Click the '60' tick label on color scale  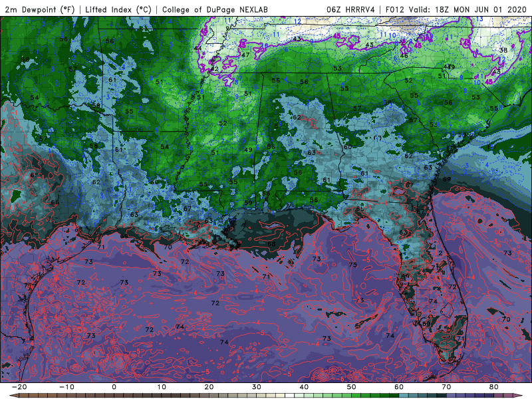pyautogui.click(x=399, y=387)
